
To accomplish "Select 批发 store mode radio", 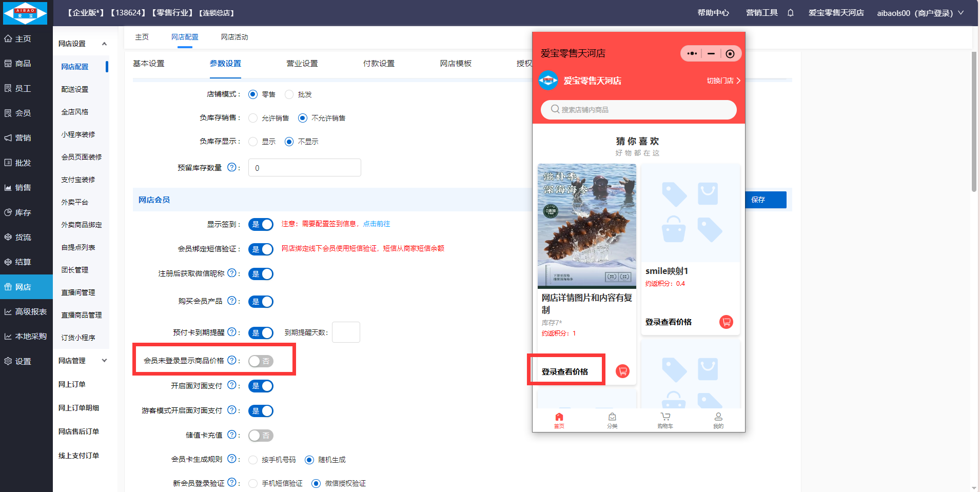I will click(289, 94).
